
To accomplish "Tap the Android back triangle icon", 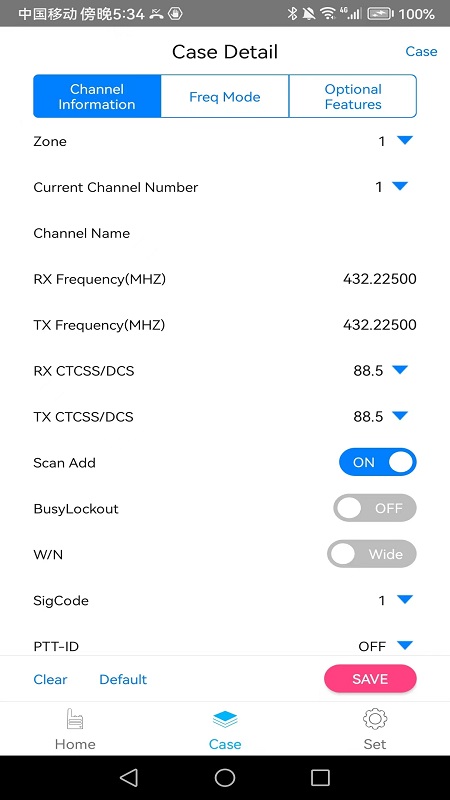I will pos(129,778).
